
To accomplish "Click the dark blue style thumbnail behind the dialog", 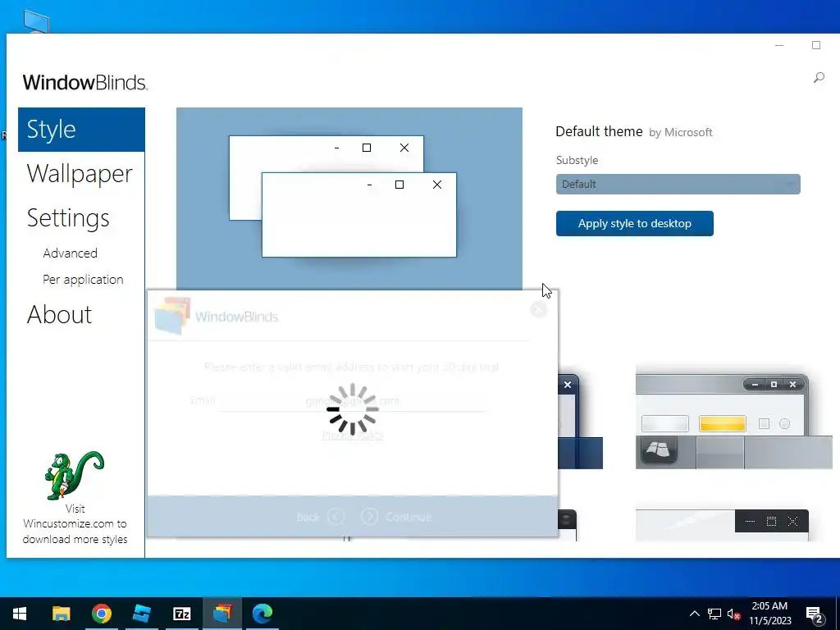I will pos(580,422).
